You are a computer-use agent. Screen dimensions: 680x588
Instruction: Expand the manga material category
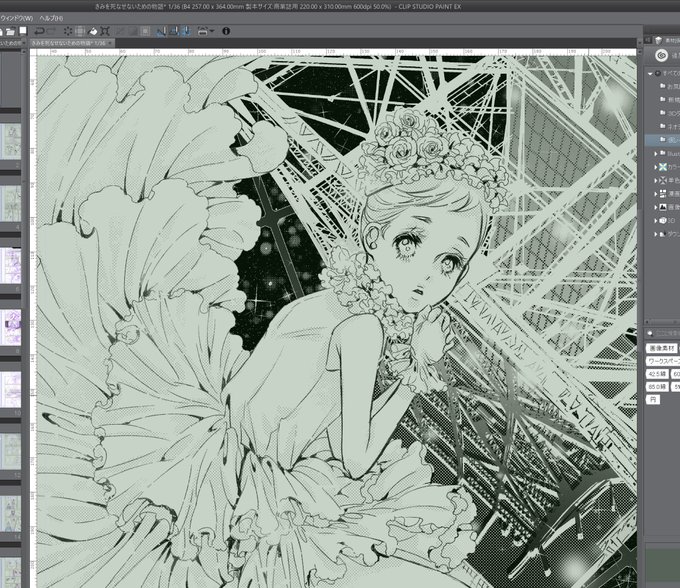(656, 194)
